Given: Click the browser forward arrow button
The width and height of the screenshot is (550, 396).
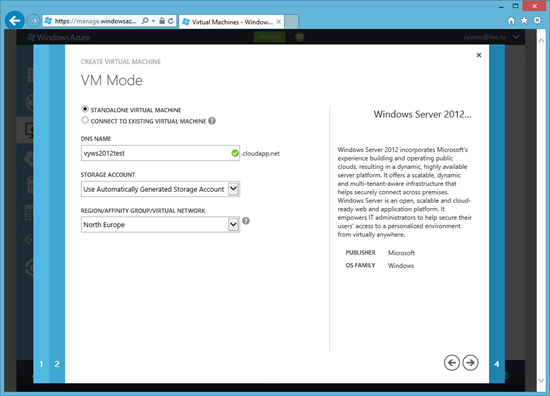Looking at the screenshot, I should (33, 21).
